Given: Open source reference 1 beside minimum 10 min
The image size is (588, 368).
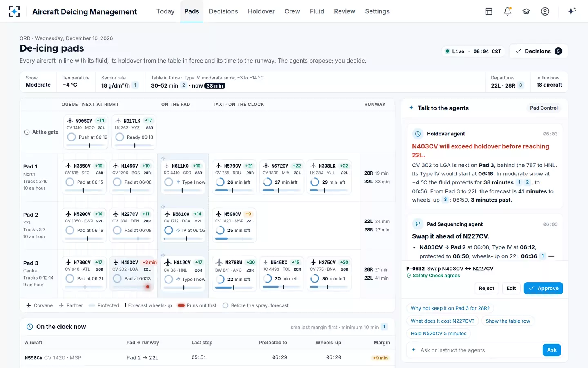Looking at the screenshot, I should [x=384, y=327].
